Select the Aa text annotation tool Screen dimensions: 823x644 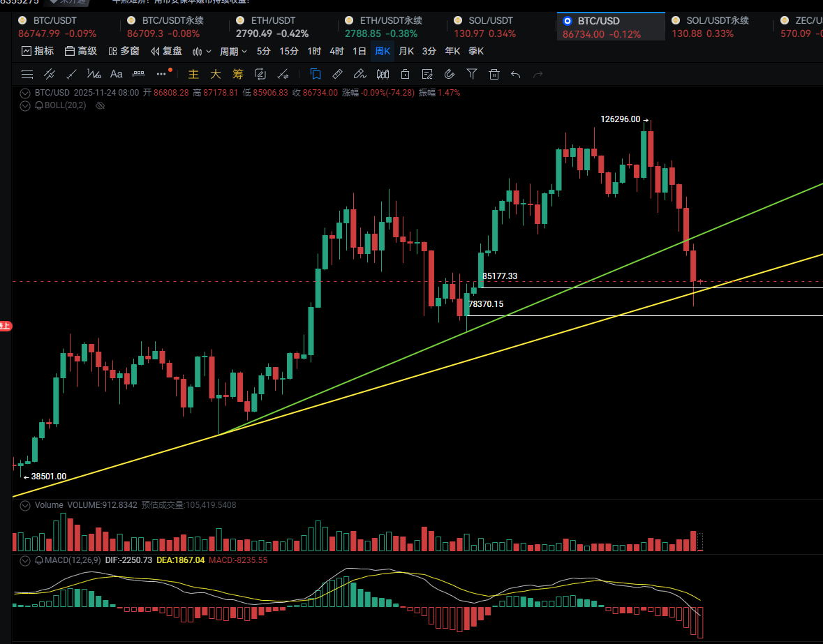tap(116, 74)
